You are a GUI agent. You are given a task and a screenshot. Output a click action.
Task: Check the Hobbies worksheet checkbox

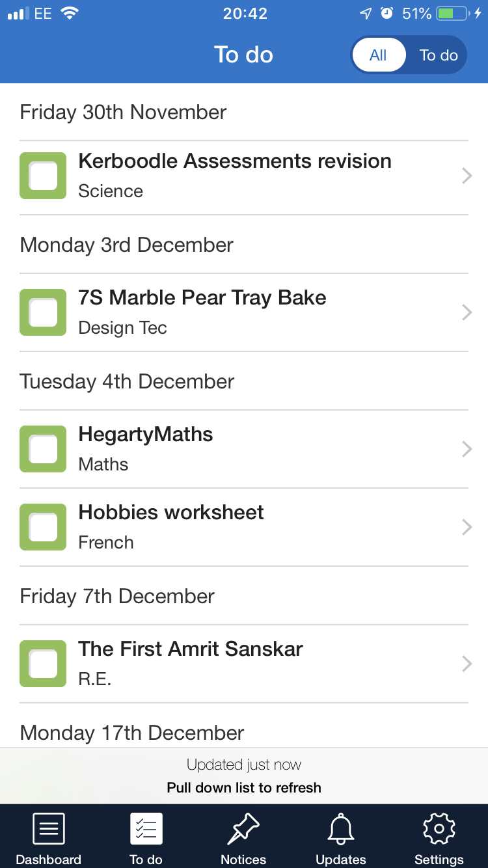pos(43,527)
